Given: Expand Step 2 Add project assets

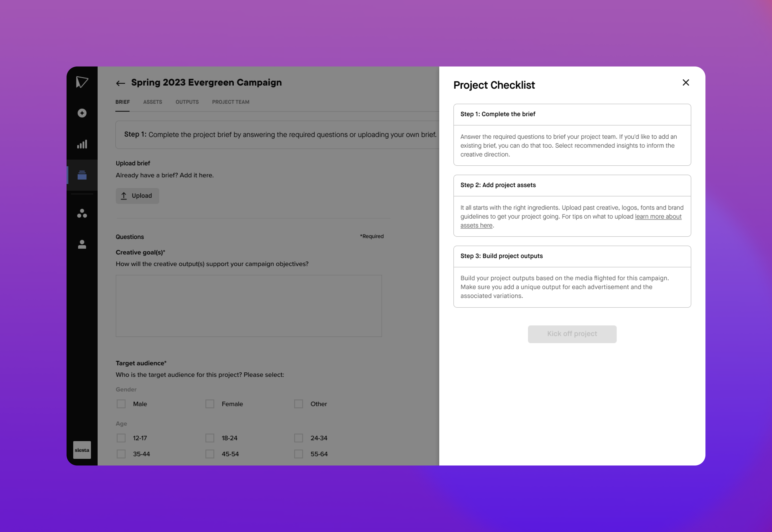Looking at the screenshot, I should [x=572, y=185].
